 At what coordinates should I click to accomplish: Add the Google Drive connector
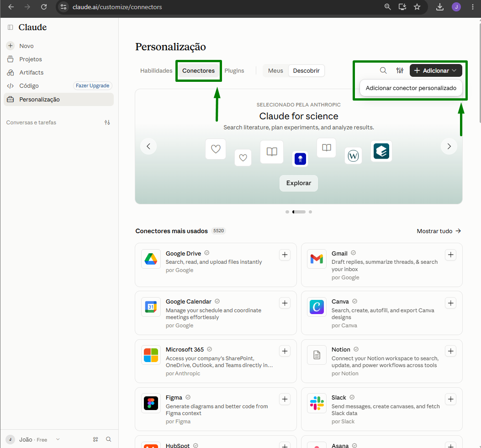pos(285,255)
